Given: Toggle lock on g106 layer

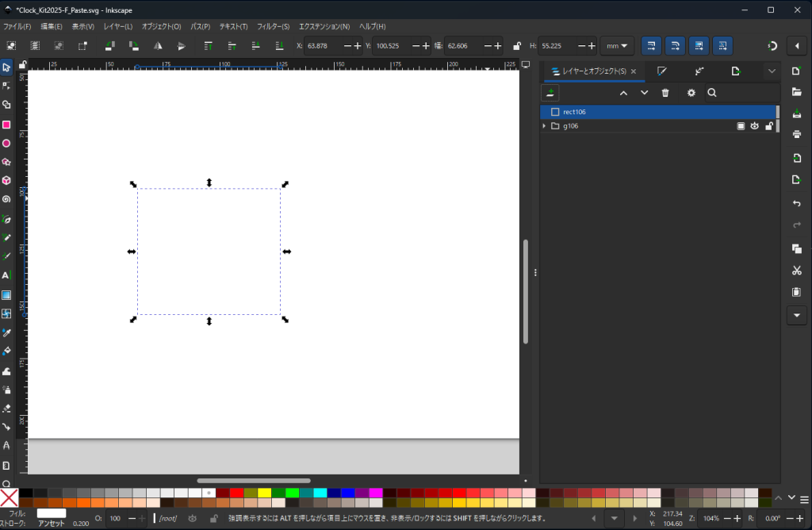Looking at the screenshot, I should coord(768,126).
